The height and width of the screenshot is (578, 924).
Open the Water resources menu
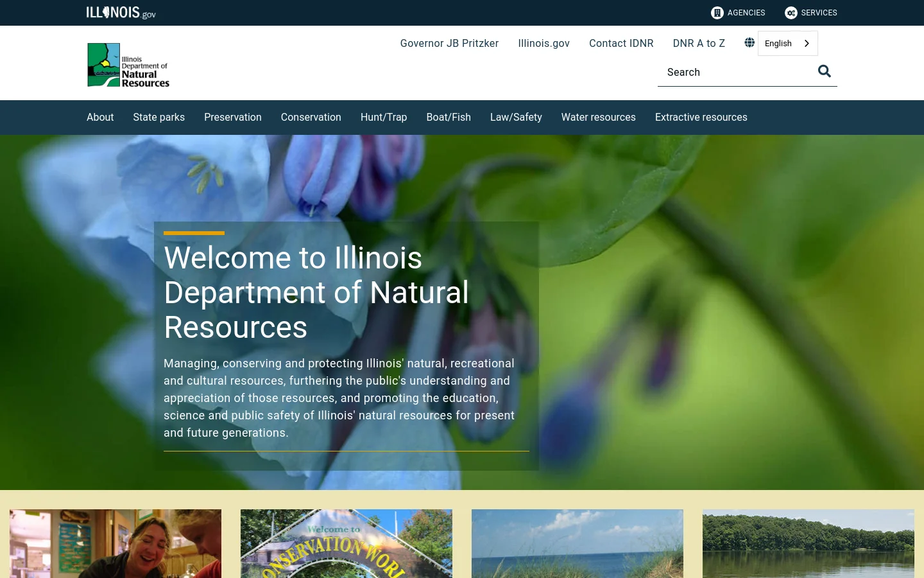pyautogui.click(x=599, y=117)
